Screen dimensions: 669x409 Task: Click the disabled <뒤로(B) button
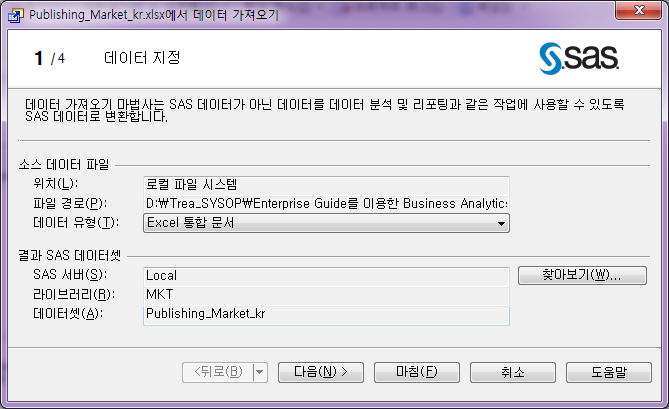pos(218,372)
